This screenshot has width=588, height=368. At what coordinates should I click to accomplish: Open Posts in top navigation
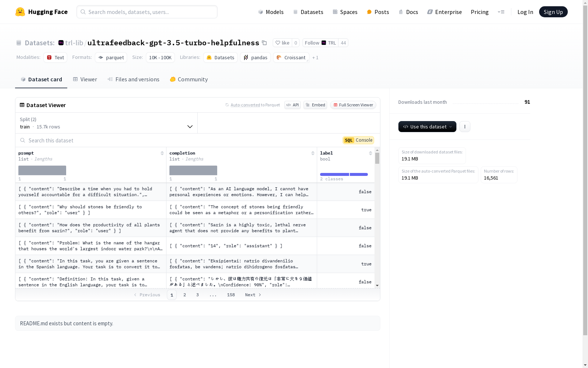[378, 12]
